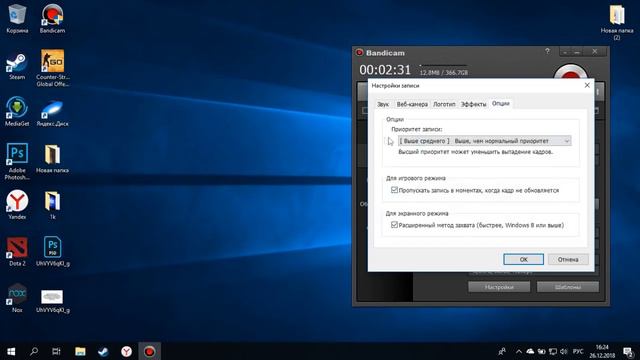Select the Adobe Photoshop desktop shortcut
The height and width of the screenshot is (360, 640).
(17, 161)
